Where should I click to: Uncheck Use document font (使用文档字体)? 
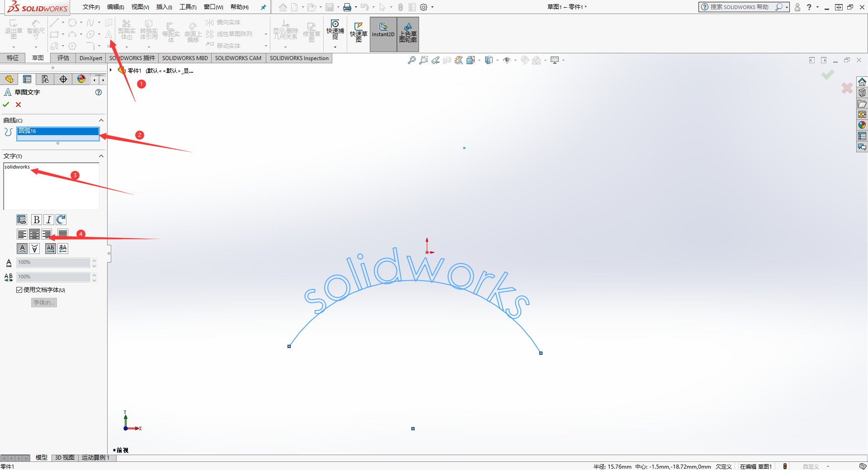(19, 290)
